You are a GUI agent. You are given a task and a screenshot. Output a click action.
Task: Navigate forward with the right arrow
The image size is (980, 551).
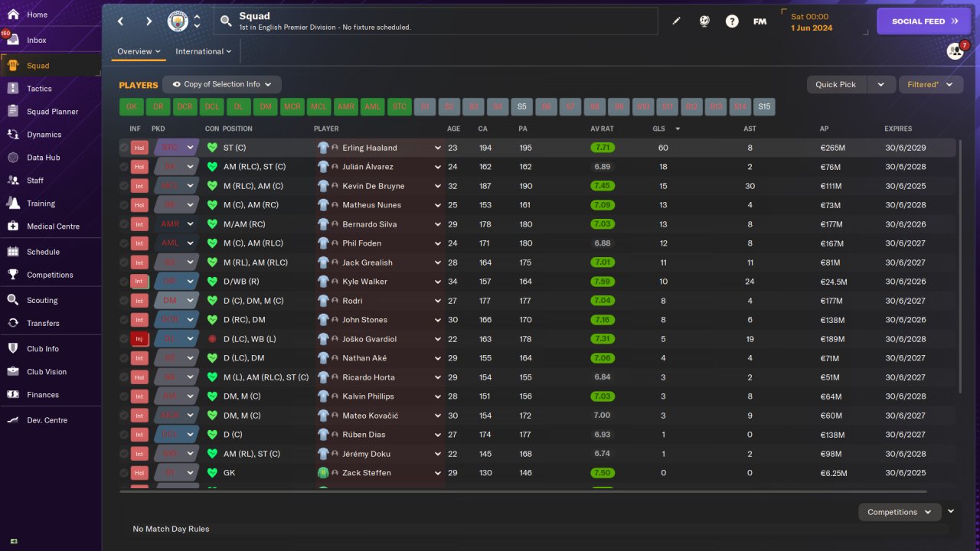[x=149, y=21]
